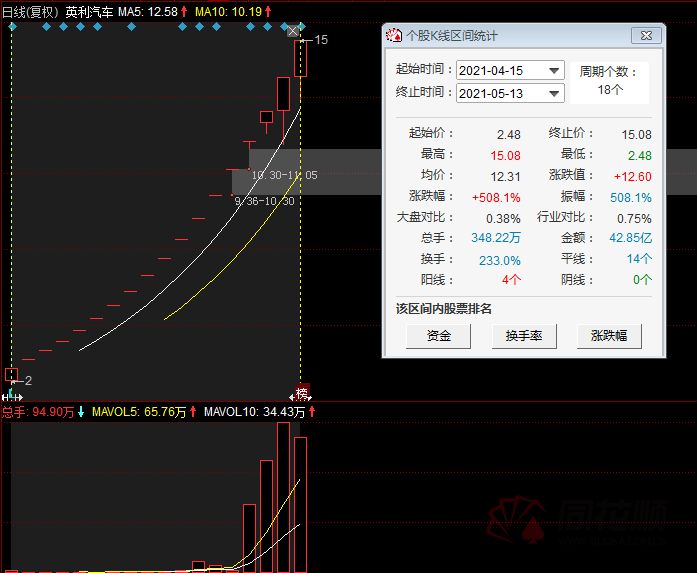Screen dimensions: 697x573
Task: Click the 英利汽车 stock name
Action: point(89,12)
